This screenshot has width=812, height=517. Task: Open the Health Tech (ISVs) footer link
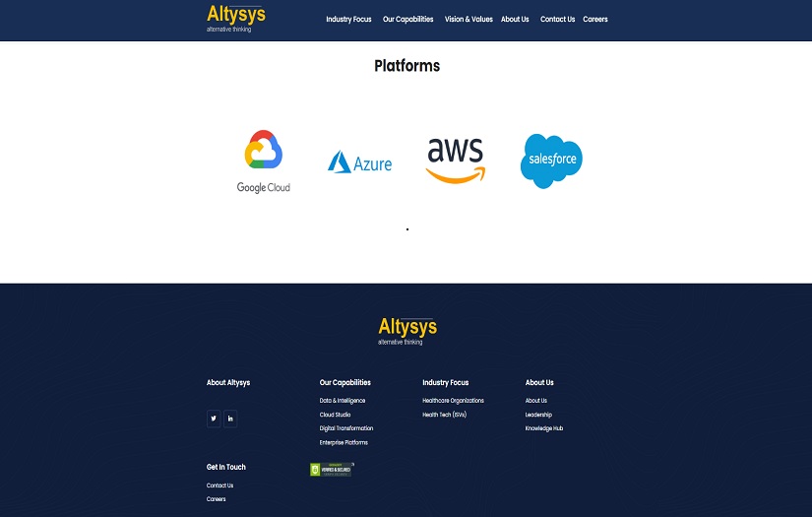point(444,415)
